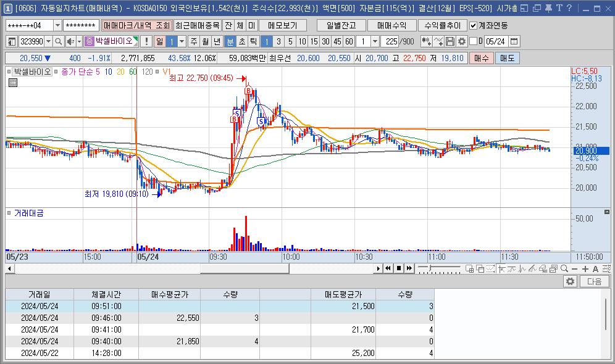Click the stock search magnifier icon

point(58,41)
